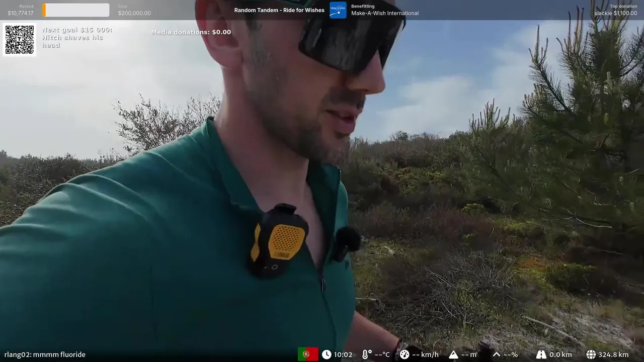
Task: Click the clock icon beside 10:02
Action: [x=327, y=354]
